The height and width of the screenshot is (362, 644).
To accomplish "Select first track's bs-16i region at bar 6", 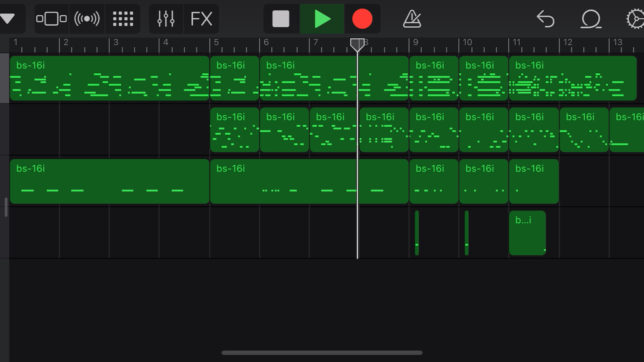I will 334,78.
